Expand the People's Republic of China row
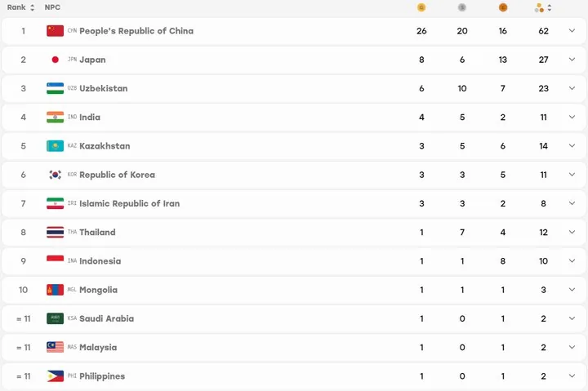Screen dimensions: 588x391 572,31
